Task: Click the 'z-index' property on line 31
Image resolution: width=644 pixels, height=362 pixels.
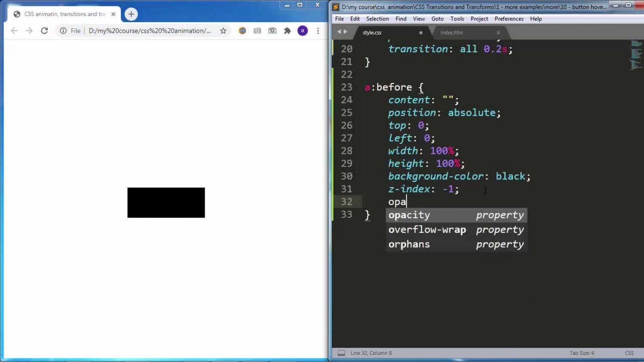Action: point(409,189)
